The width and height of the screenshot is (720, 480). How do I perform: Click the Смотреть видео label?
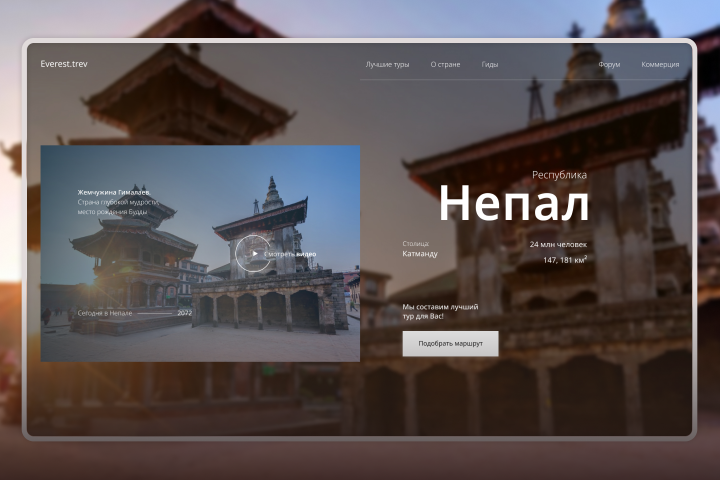pyautogui.click(x=290, y=254)
